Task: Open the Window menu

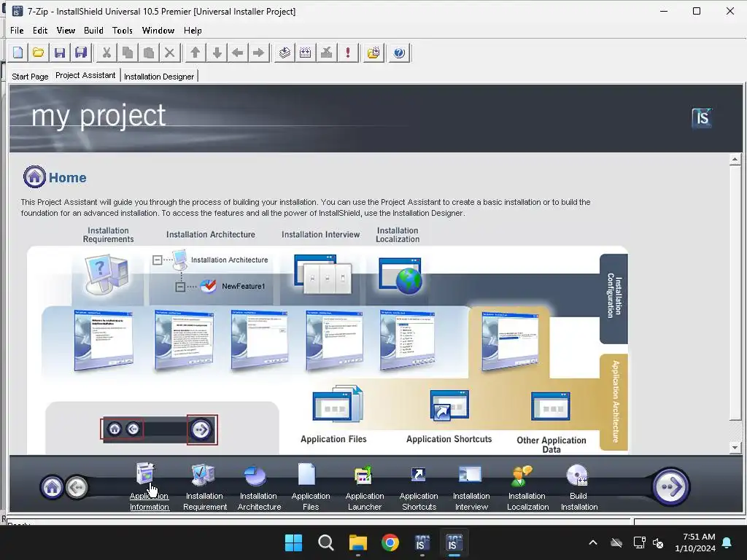Action: tap(158, 31)
